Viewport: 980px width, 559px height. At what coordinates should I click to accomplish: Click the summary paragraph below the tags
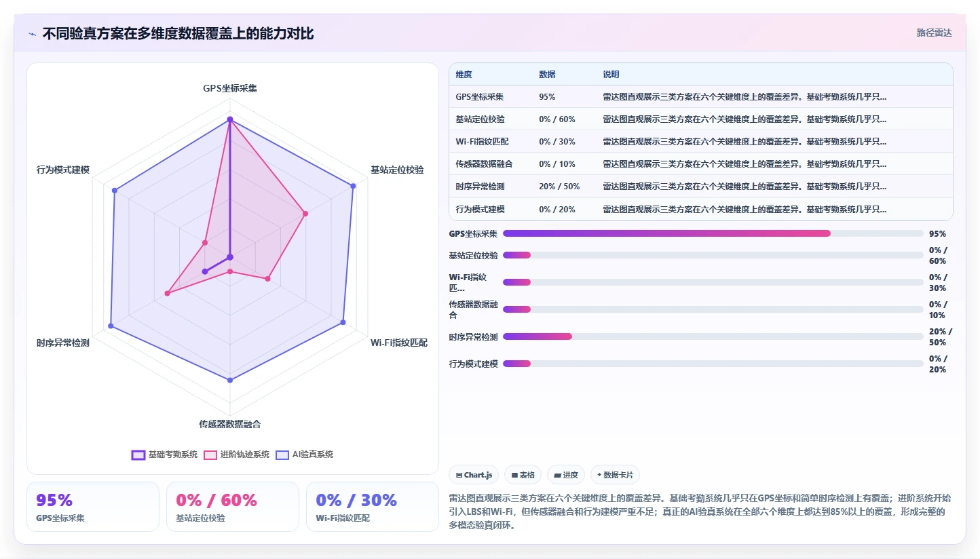701,512
